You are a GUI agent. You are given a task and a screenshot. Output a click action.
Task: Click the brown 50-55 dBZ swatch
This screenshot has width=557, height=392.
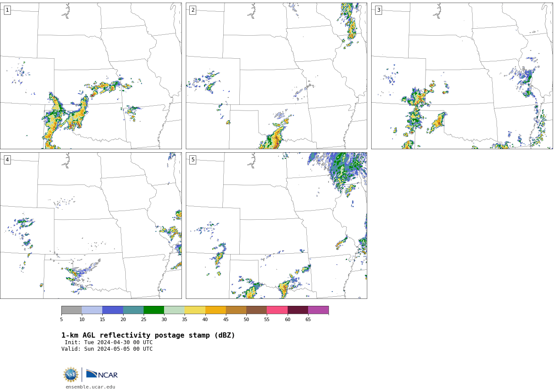(257, 310)
